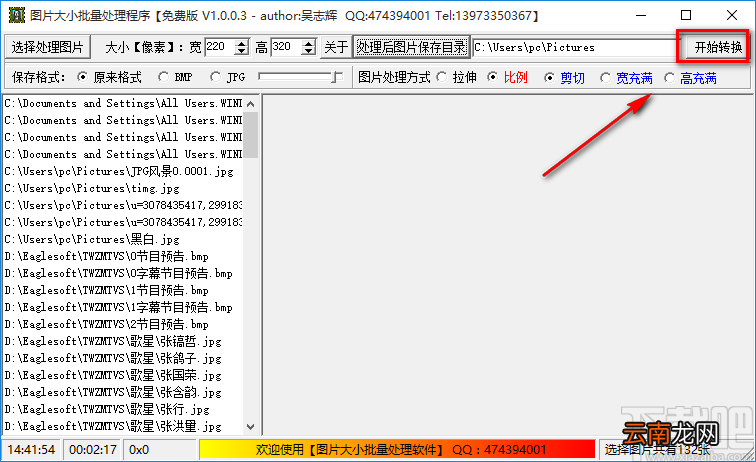This screenshot has width=756, height=462.
Task: Increase height value with up arrow
Action: (308, 43)
